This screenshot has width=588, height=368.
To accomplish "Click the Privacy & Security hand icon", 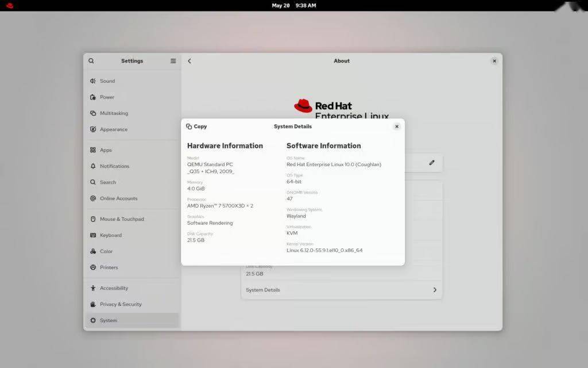I will (93, 304).
